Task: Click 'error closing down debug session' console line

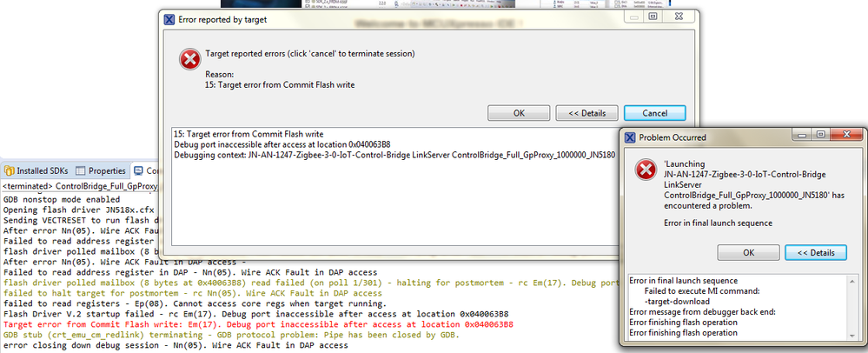Action: [176, 345]
